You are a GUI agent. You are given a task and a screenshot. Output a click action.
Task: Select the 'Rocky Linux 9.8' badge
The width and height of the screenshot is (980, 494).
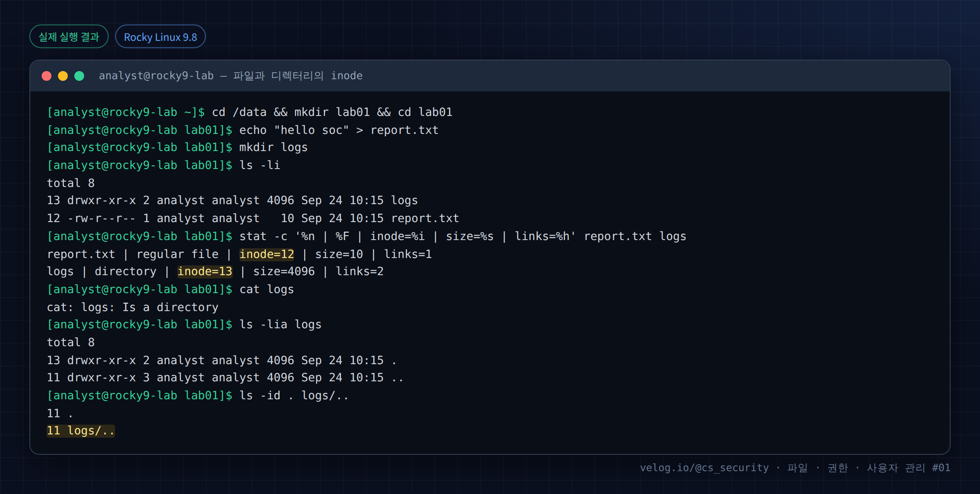coord(160,37)
